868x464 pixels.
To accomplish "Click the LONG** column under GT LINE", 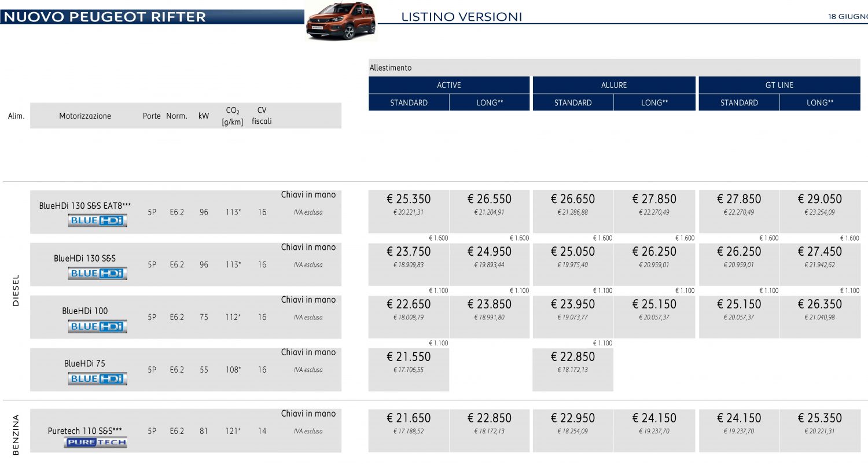I will pyautogui.click(x=820, y=102).
